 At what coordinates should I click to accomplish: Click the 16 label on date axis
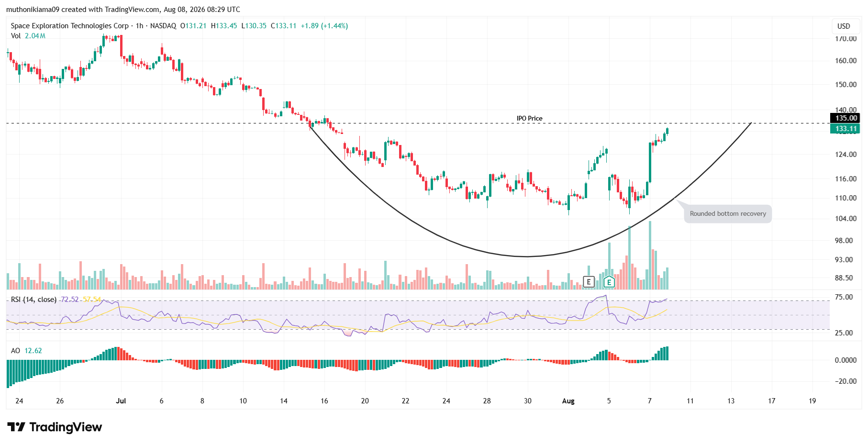pyautogui.click(x=324, y=401)
